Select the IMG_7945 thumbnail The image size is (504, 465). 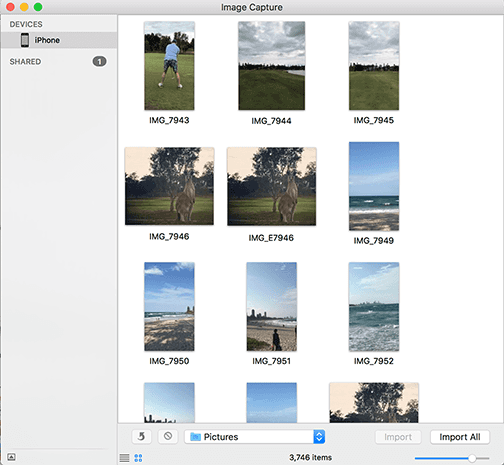374,66
